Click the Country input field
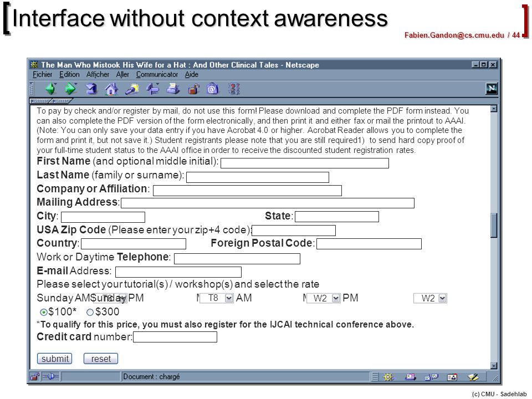532x399 pixels. click(134, 244)
